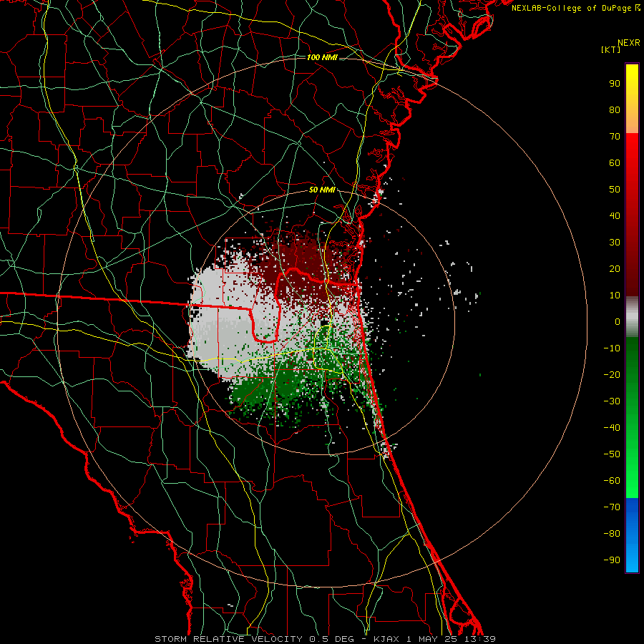Click the 40 value on the velocity scale
This screenshot has height=644, width=644.
[x=615, y=216]
